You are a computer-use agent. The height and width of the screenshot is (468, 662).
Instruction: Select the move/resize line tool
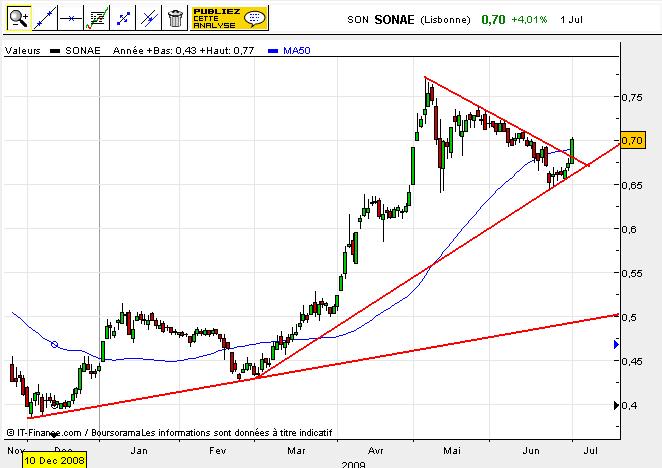point(123,18)
